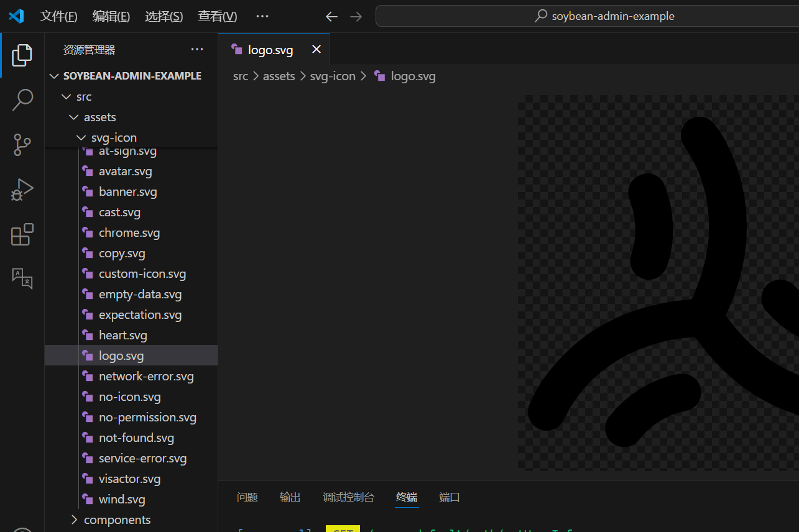Go forward with the right arrow

[x=356, y=17]
